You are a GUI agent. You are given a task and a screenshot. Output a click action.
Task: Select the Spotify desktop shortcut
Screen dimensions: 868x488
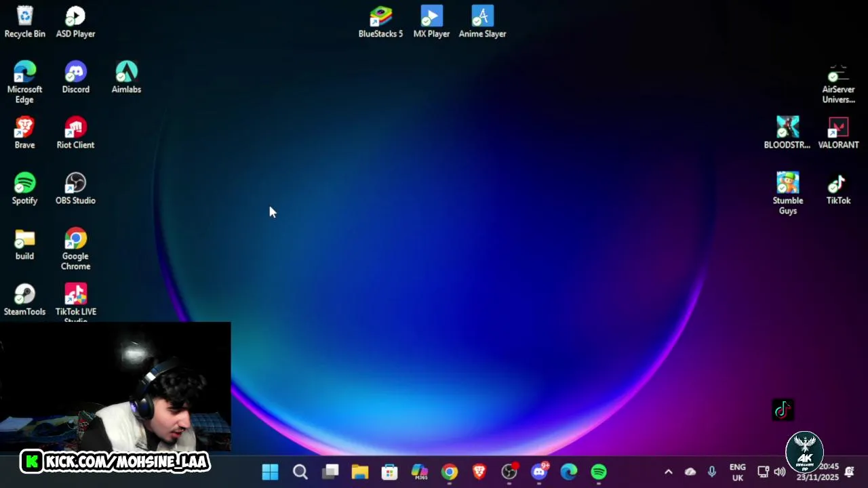24,188
